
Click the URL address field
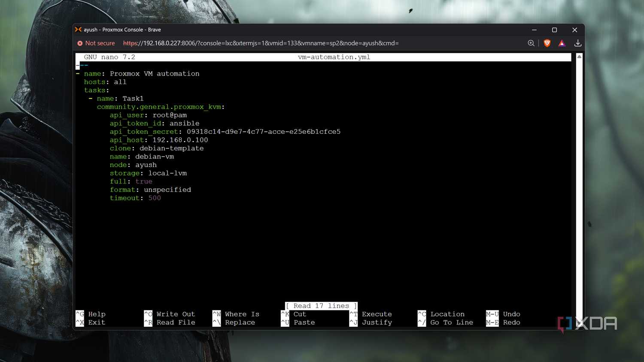coord(261,43)
